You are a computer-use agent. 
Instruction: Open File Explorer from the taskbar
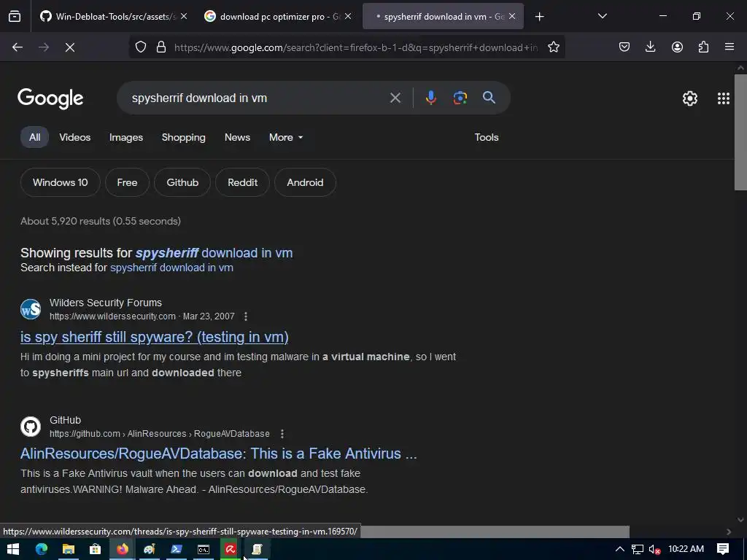point(69,549)
